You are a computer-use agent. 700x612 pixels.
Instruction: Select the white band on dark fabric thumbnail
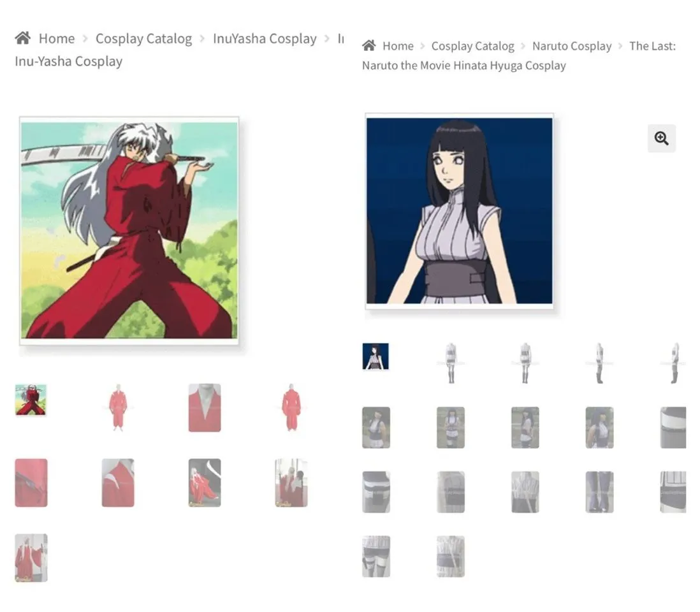(x=673, y=428)
